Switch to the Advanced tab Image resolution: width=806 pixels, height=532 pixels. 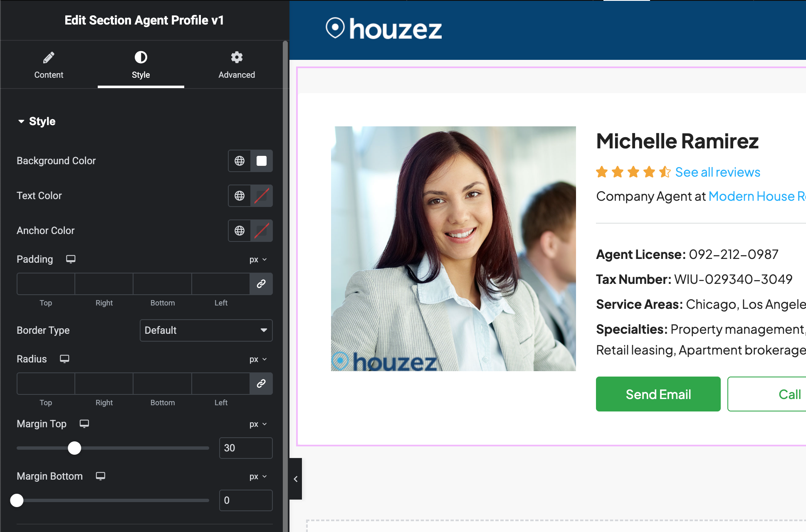click(236, 65)
